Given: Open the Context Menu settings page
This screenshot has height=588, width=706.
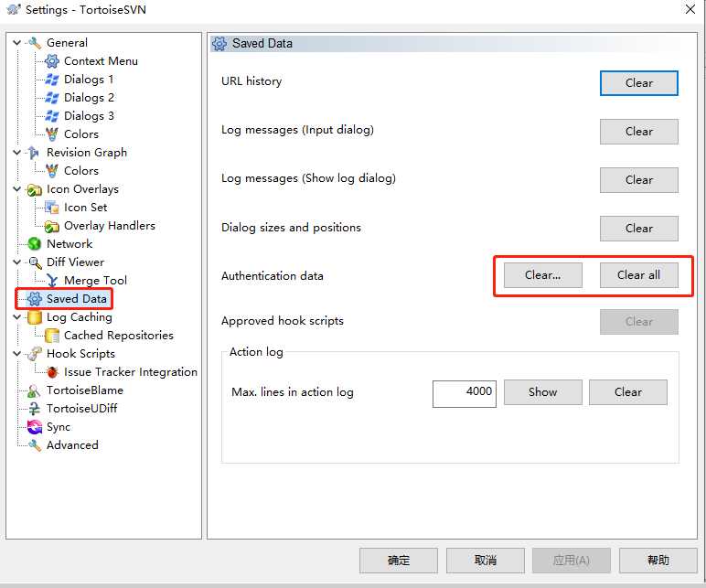Looking at the screenshot, I should coord(101,60).
